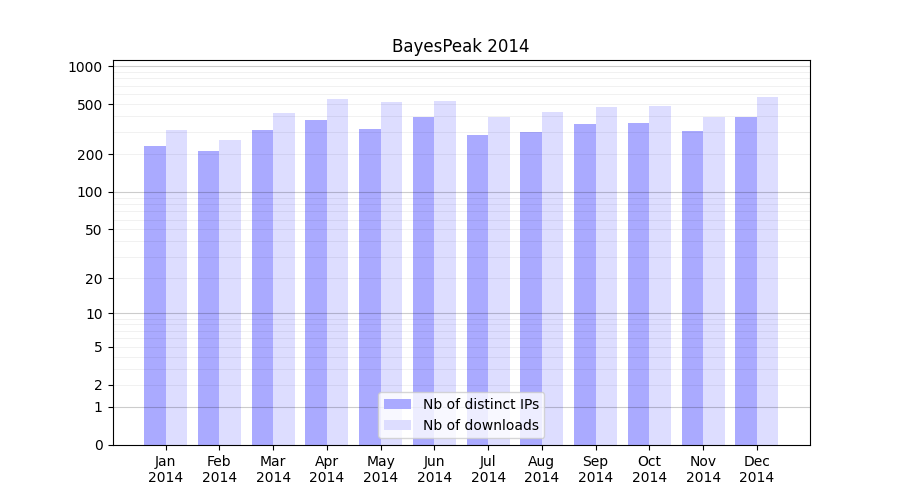Click the Aug 2014 x-axis label
900x500 pixels.
coord(542,469)
